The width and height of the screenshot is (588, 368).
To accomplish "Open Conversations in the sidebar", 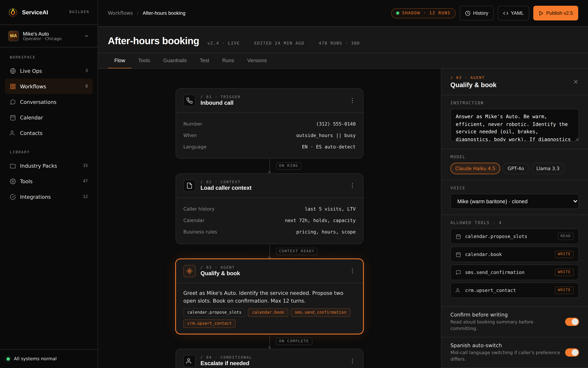I will tap(49, 102).
